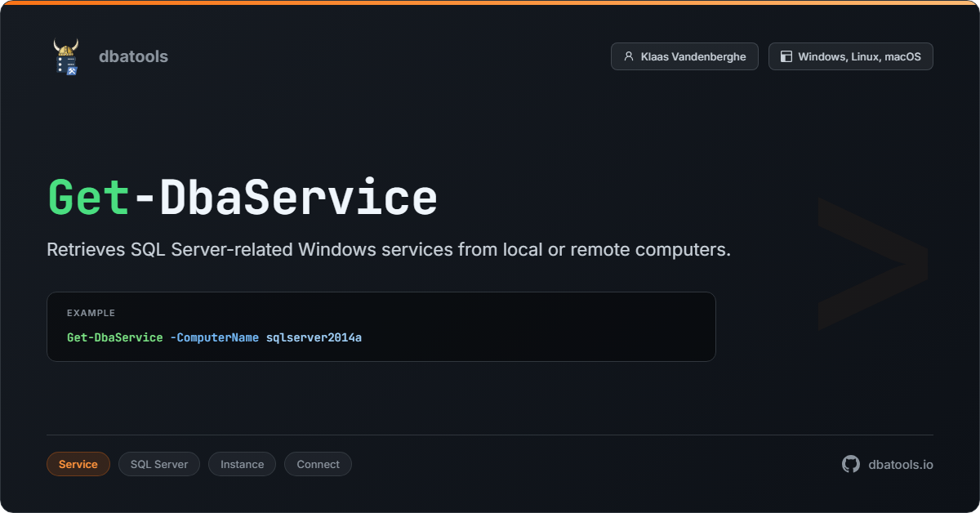Click the platform layout icon before Windows

click(x=786, y=56)
